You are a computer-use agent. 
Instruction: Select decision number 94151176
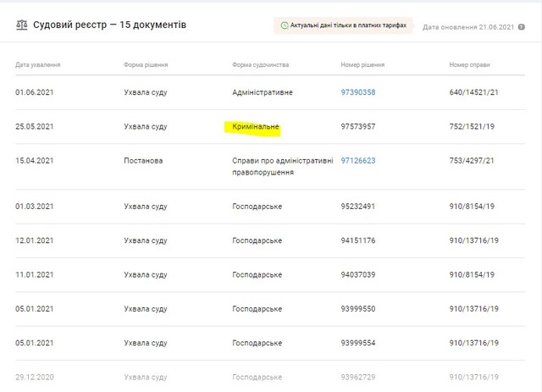(x=357, y=240)
